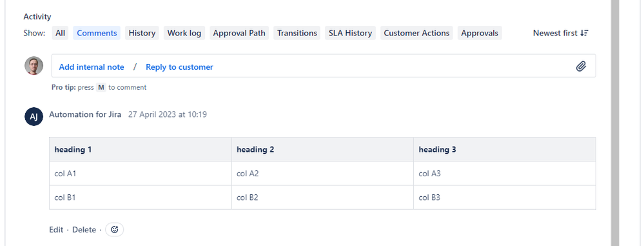Select the col A3 cell
644x246 pixels.
tap(505, 174)
